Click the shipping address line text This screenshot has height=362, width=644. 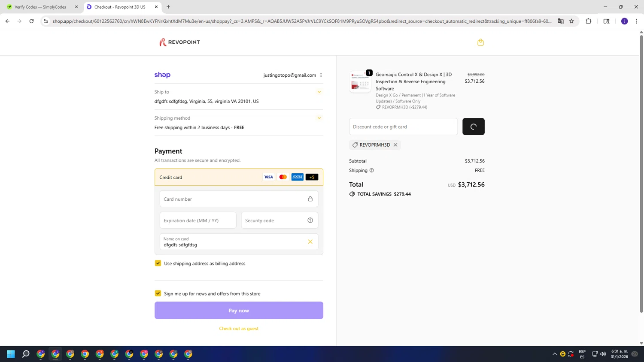tap(207, 101)
